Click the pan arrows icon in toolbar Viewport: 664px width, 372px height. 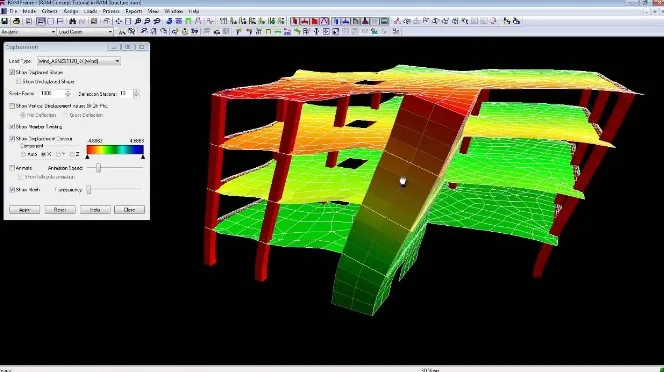click(x=119, y=21)
